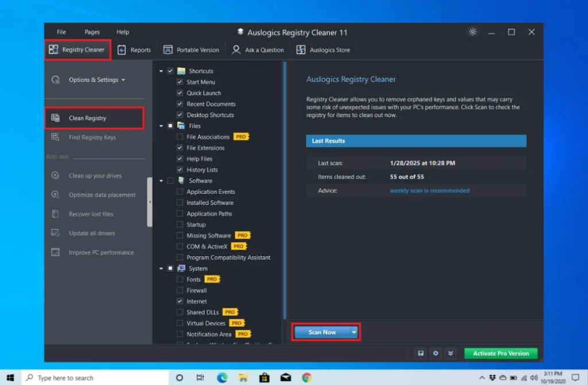Open the Scan Now dropdown arrow
The width and height of the screenshot is (588, 385).
coord(354,332)
